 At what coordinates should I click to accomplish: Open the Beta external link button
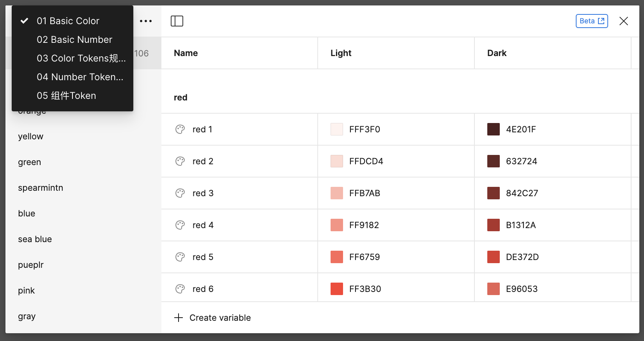[x=591, y=21]
